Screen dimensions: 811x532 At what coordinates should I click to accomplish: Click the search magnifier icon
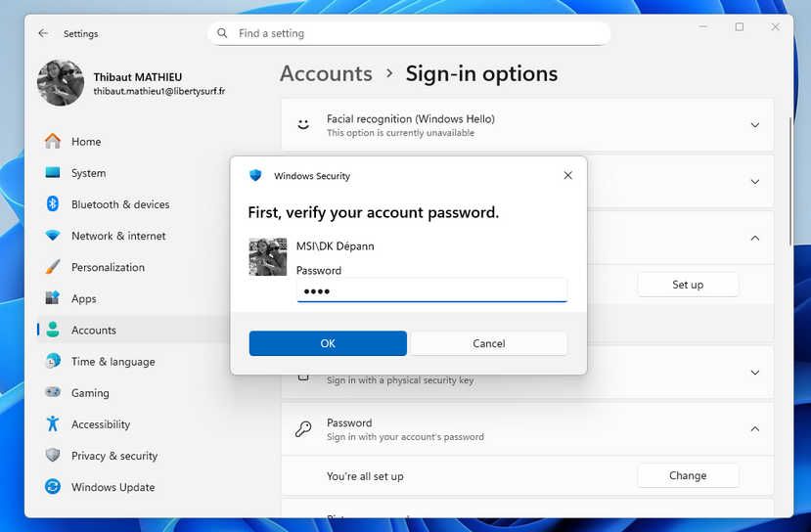(222, 33)
